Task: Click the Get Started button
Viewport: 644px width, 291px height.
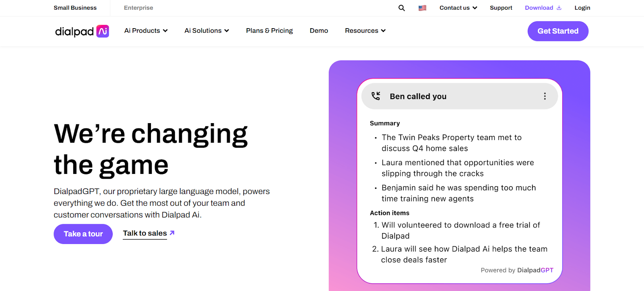Action: pyautogui.click(x=558, y=31)
